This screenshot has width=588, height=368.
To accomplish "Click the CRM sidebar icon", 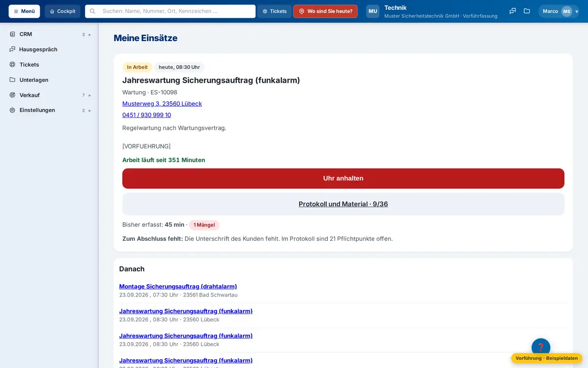I will (x=12, y=34).
